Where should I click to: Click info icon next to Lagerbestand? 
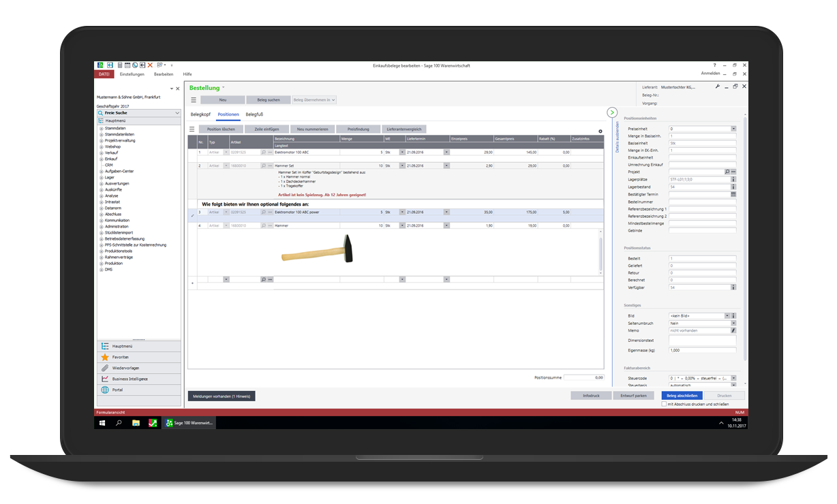[733, 187]
